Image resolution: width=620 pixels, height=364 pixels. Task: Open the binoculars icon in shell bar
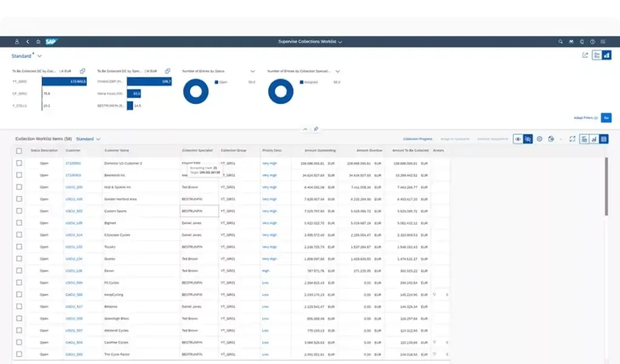click(x=571, y=42)
